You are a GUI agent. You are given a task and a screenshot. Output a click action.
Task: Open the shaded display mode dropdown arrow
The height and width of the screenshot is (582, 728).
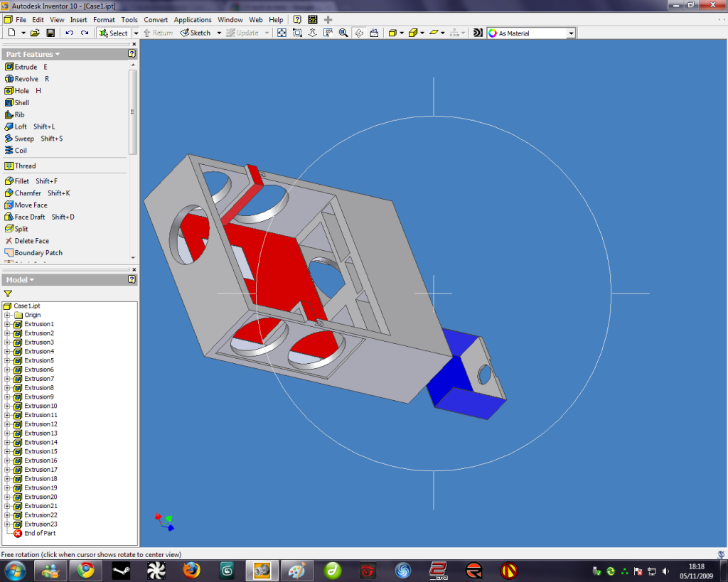[402, 33]
